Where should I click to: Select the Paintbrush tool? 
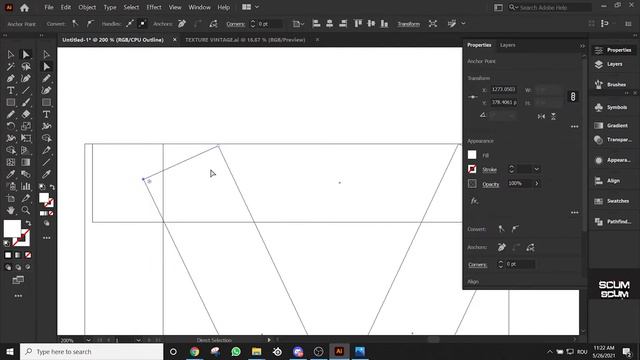click(x=26, y=102)
